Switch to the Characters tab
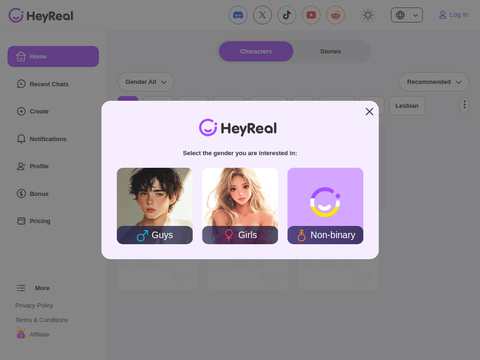This screenshot has height=360, width=480. (x=256, y=51)
